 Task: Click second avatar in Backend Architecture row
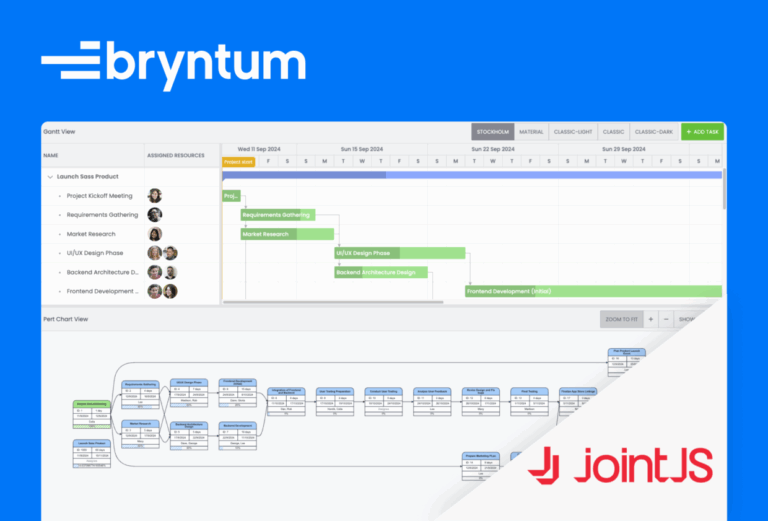(x=170, y=272)
